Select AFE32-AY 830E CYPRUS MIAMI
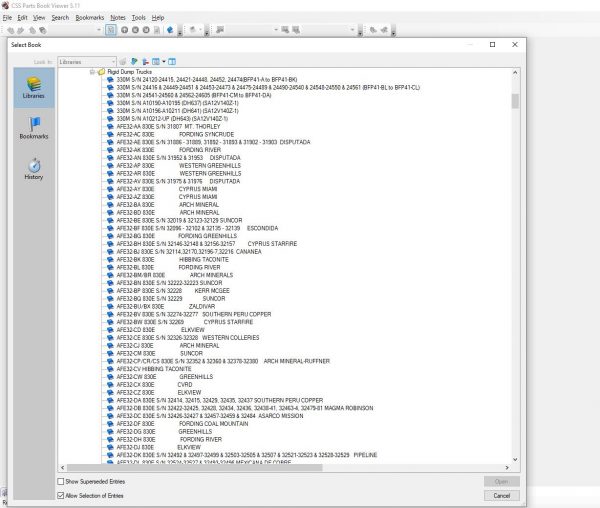600x508 pixels. 167,189
